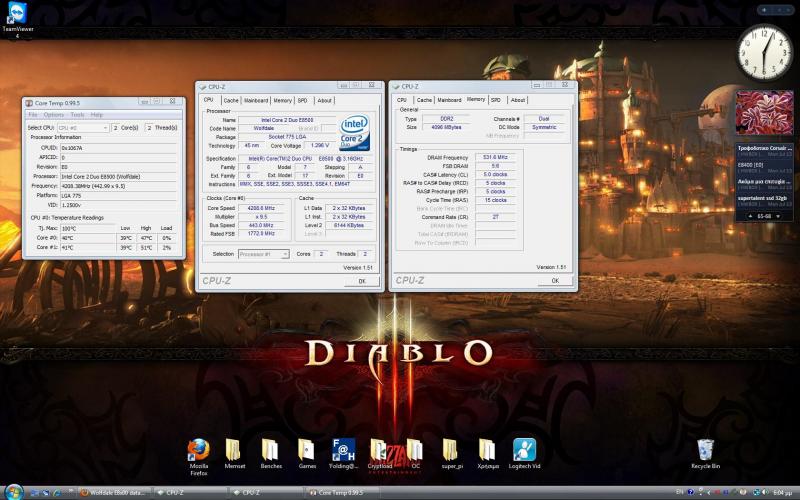
Task: Open feed headline 'Τροφοδοτικο Corsair'
Action: (763, 151)
